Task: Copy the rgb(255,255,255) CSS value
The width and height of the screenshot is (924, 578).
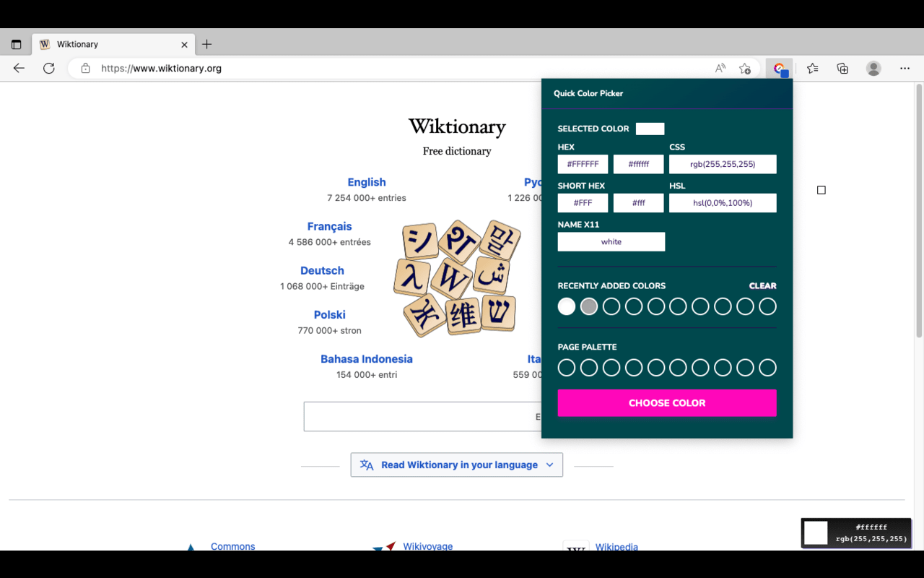Action: (x=723, y=164)
